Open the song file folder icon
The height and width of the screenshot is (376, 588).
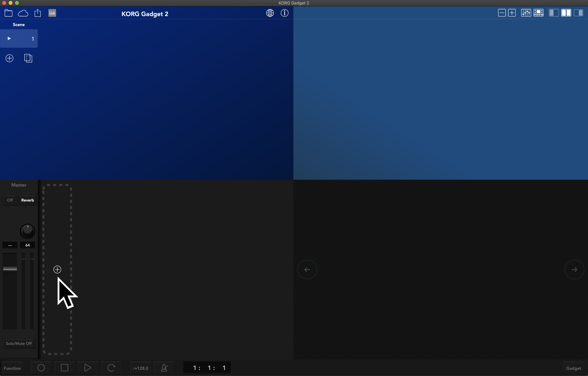click(x=8, y=13)
